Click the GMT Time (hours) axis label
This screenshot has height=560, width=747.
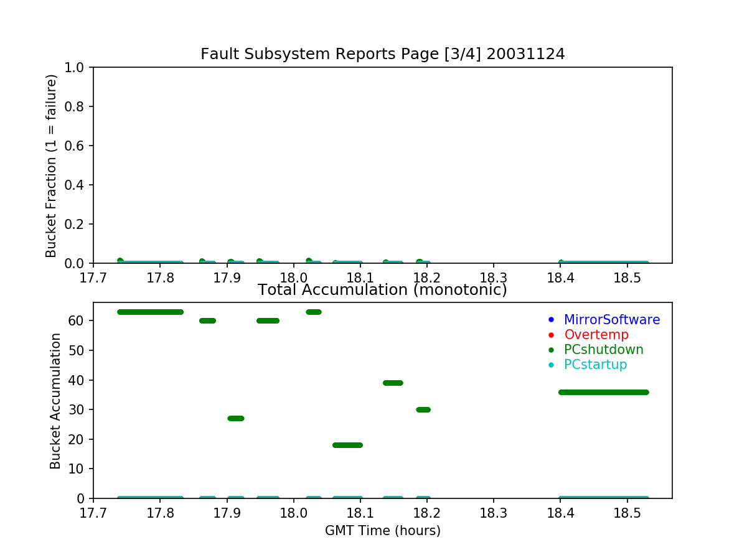tap(382, 531)
